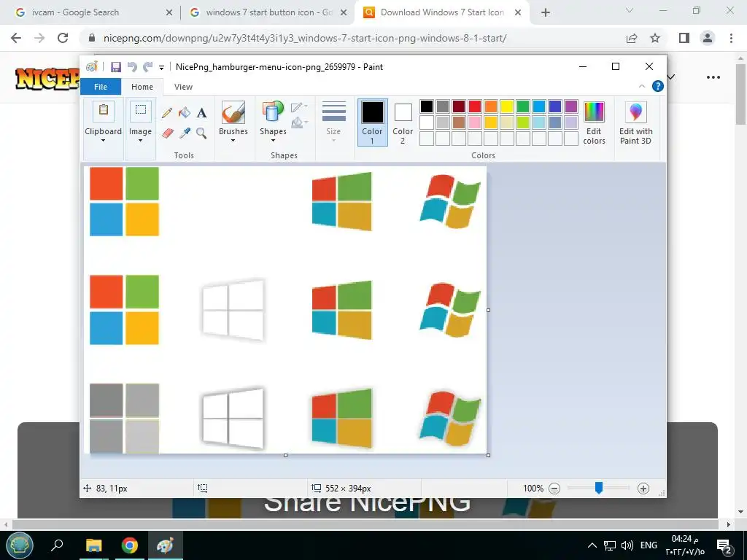Close the ivcam Google Search tab

coord(169,13)
